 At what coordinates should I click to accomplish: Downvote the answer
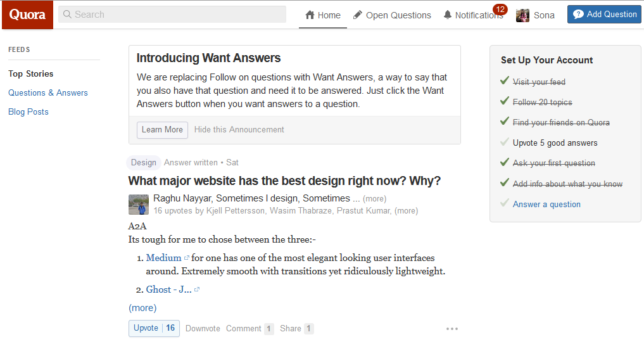tap(203, 328)
